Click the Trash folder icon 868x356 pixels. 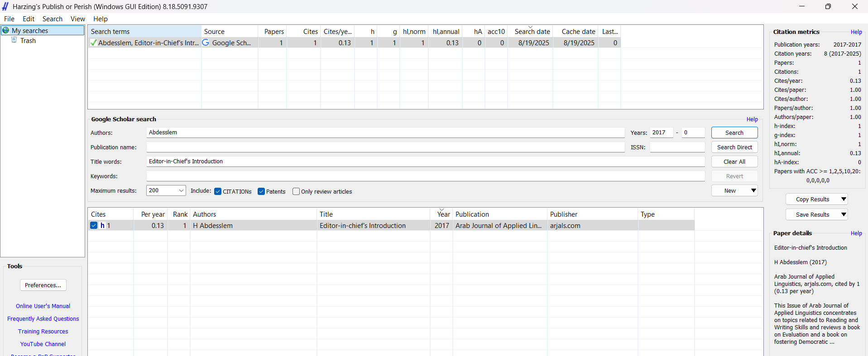(14, 40)
